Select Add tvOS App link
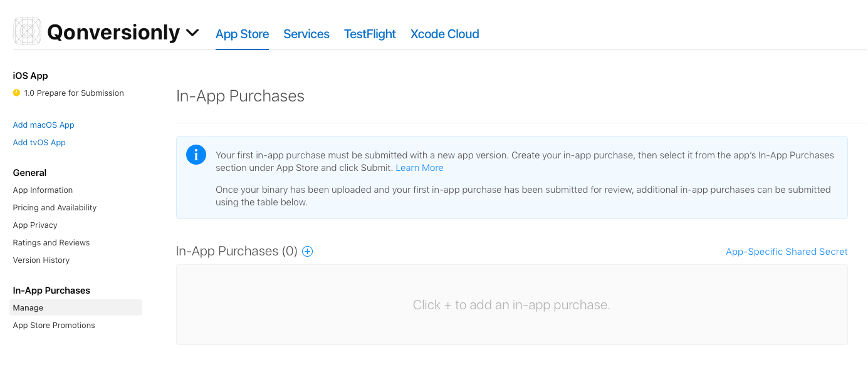868x370 pixels. [x=39, y=143]
